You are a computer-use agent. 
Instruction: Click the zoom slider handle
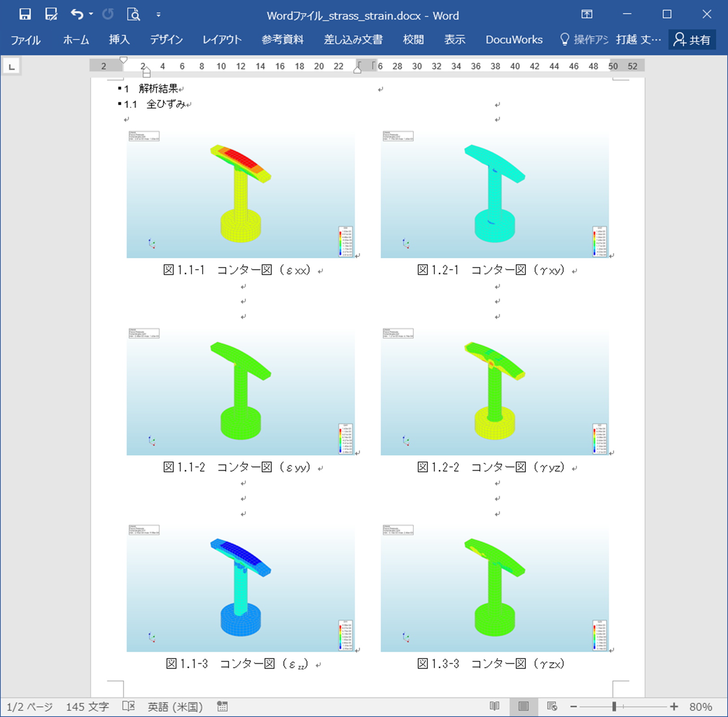(x=614, y=706)
